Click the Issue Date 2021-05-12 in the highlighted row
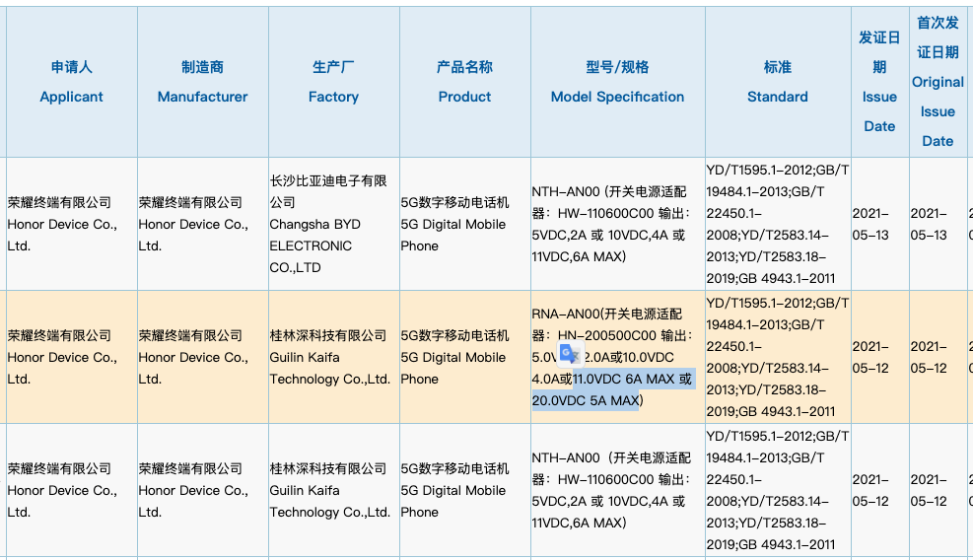This screenshot has height=560, width=973. pos(879,357)
